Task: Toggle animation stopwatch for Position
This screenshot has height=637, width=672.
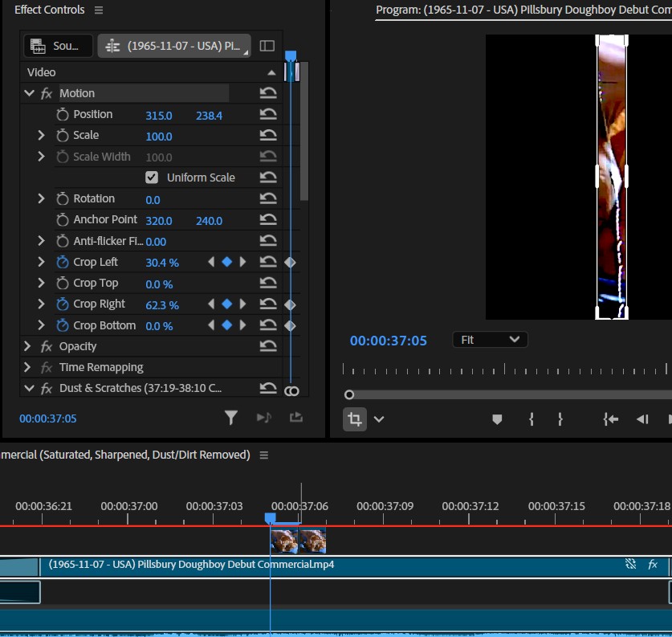Action: [63, 114]
